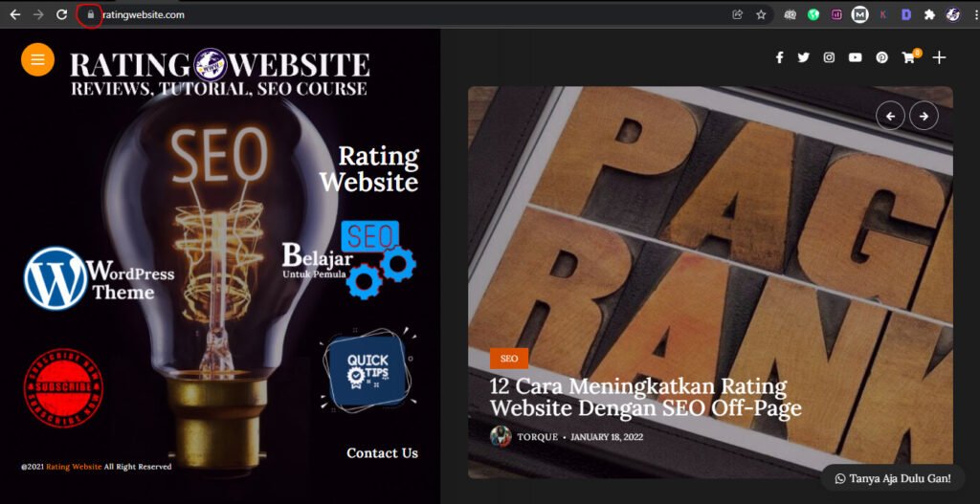Image resolution: width=980 pixels, height=504 pixels.
Task: Open the Instagram social icon
Action: [829, 57]
